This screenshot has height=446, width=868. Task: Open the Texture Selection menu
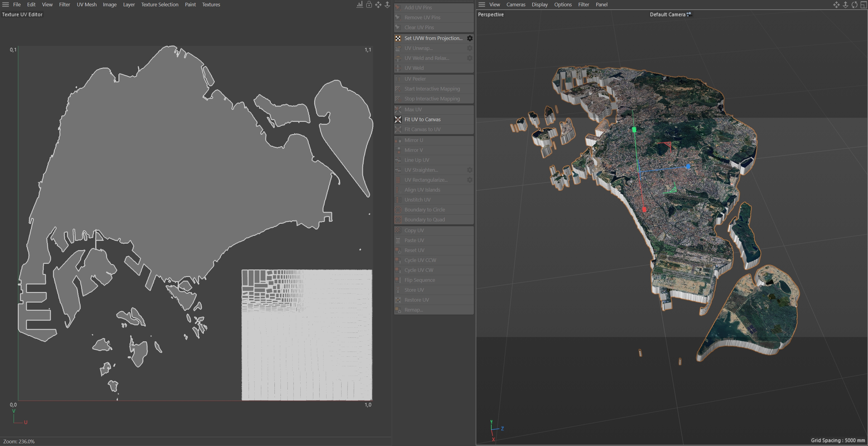click(160, 5)
